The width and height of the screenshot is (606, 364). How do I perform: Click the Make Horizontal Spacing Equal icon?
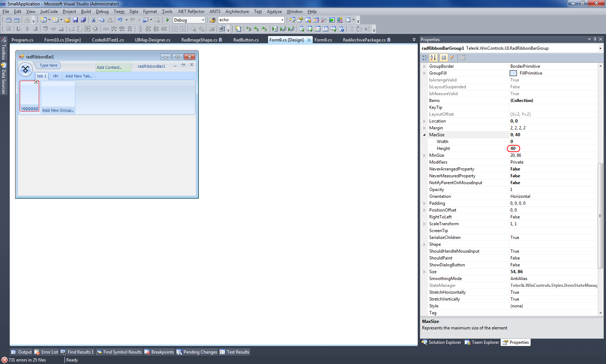click(106, 29)
